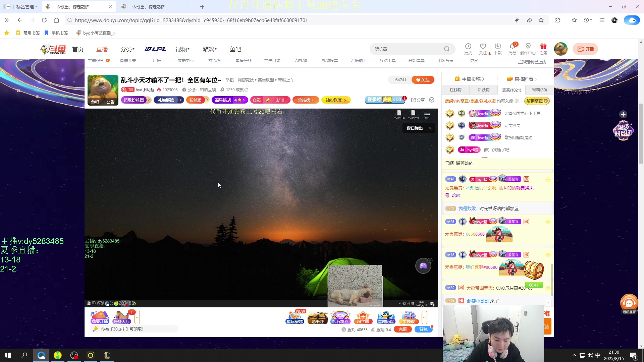Open 我要开播 icon below the player
644x362 pixels.
[100, 317]
